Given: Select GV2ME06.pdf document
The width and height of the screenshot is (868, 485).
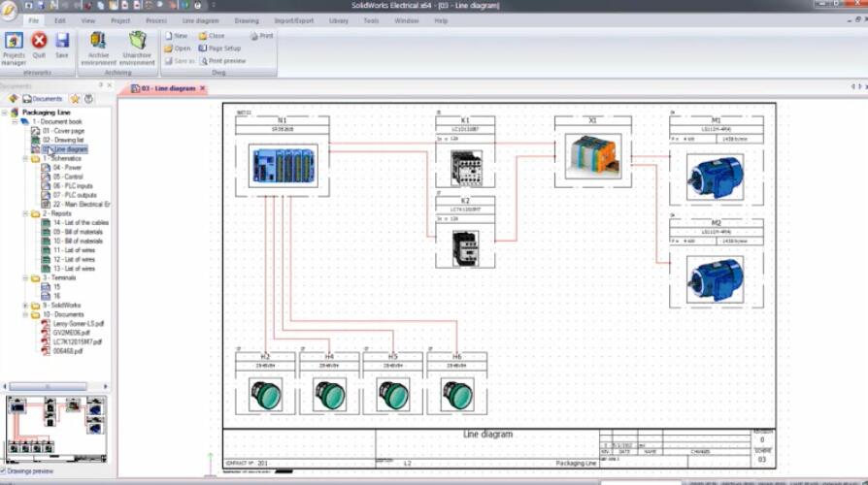Looking at the screenshot, I should point(72,333).
